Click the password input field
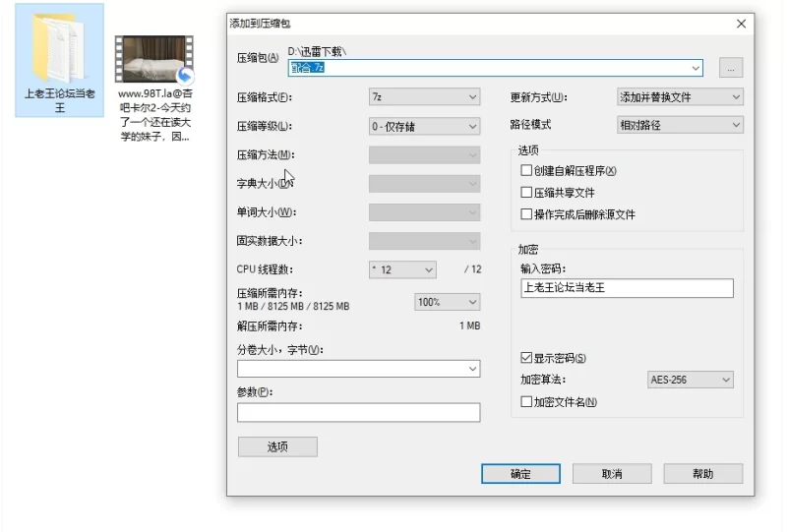The height and width of the screenshot is (532, 787). (x=626, y=288)
